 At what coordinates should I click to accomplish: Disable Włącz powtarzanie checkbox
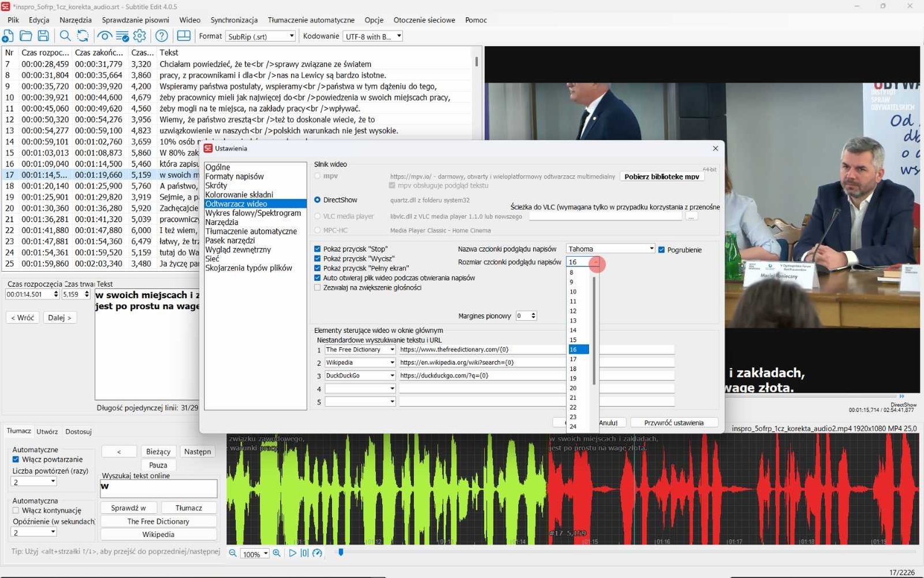tap(16, 460)
